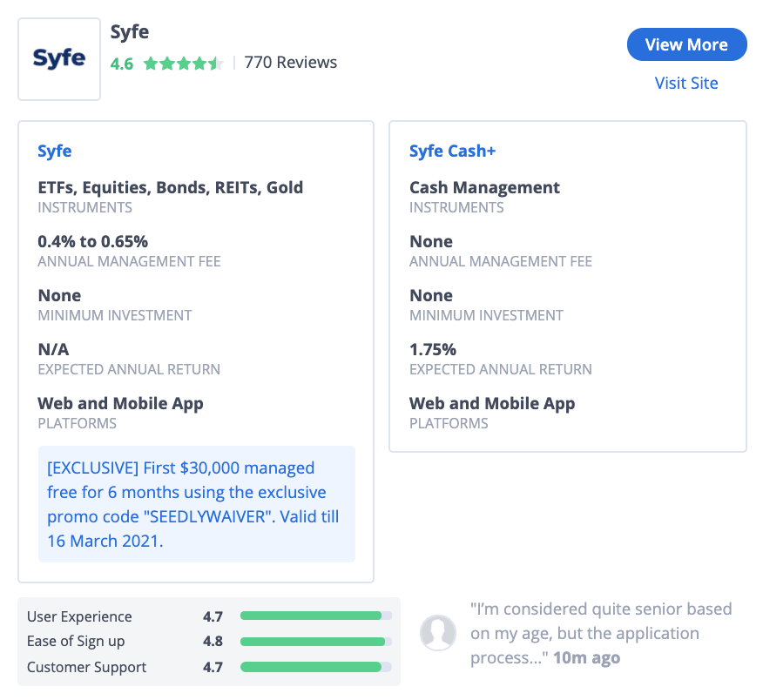
Task: Open the Visit Site link
Action: [686, 84]
